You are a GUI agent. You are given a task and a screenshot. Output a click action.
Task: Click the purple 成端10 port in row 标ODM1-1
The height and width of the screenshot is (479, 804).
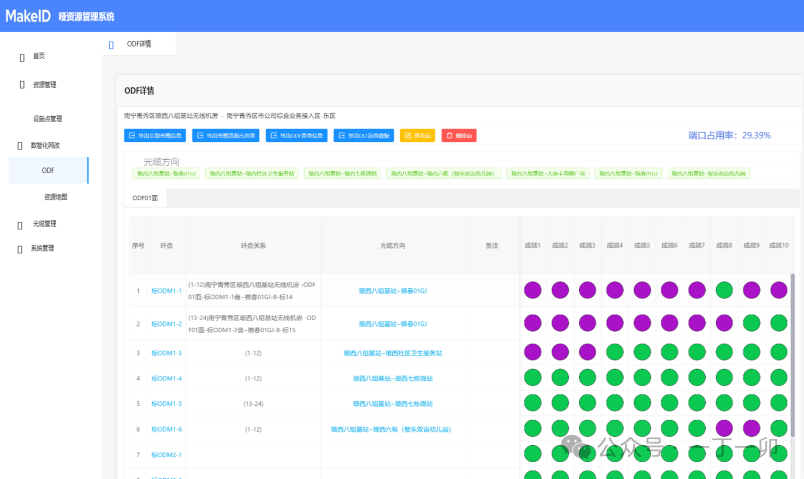point(779,290)
